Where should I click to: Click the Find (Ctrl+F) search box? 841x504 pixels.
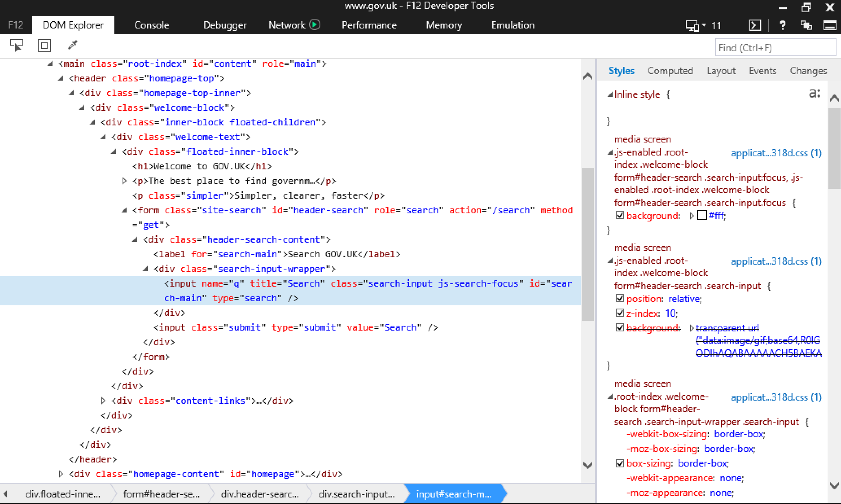(x=775, y=48)
